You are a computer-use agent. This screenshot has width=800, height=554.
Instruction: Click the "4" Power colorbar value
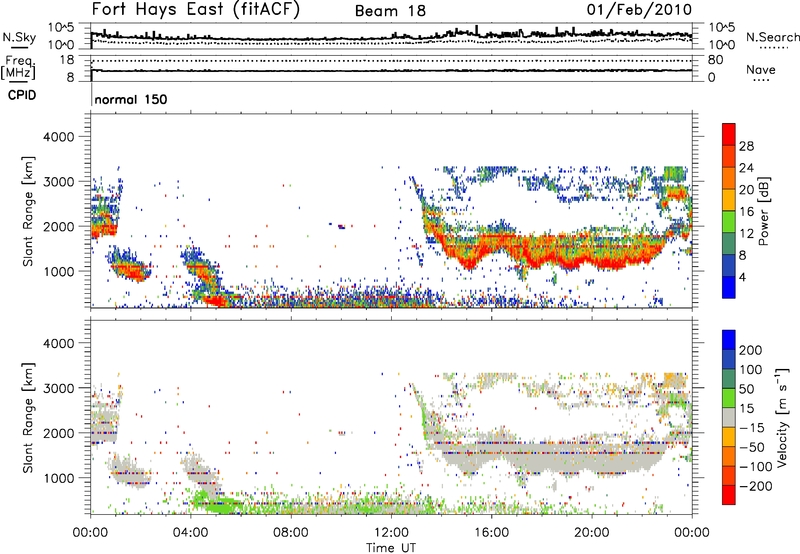coord(742,277)
